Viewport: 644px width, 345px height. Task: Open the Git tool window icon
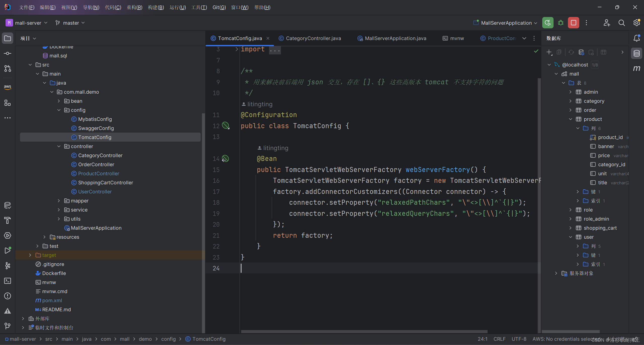pos(8,326)
